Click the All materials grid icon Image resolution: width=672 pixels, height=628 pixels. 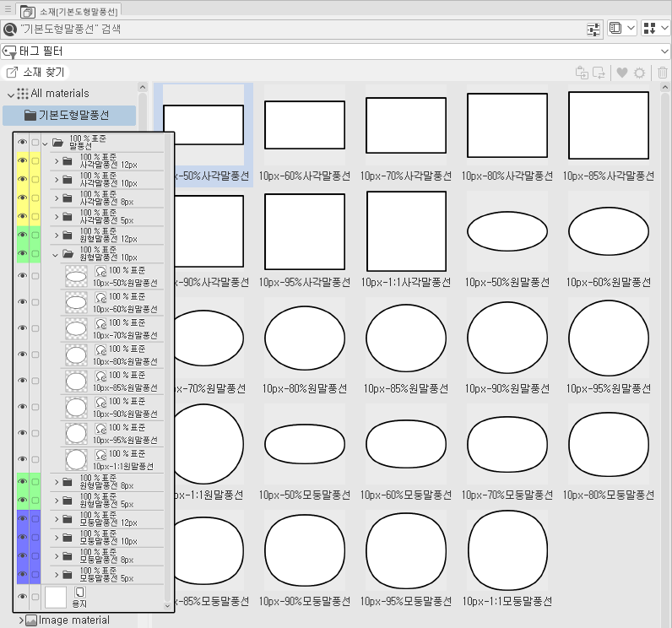click(23, 94)
